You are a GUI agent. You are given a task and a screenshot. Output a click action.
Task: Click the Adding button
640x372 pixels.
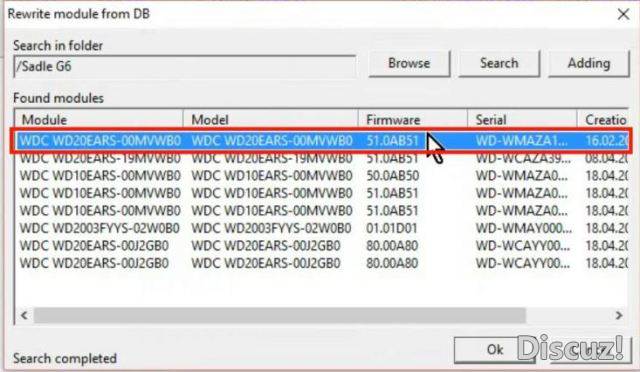[x=589, y=63]
